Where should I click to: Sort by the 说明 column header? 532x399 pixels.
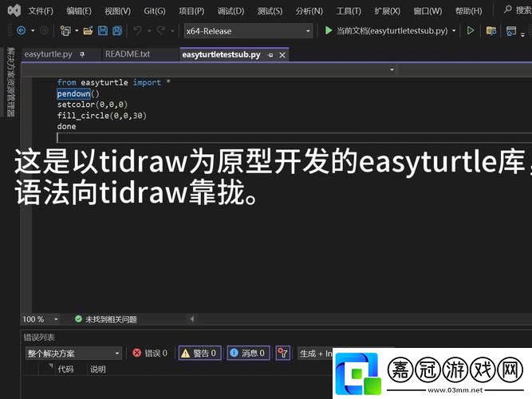pos(98,369)
